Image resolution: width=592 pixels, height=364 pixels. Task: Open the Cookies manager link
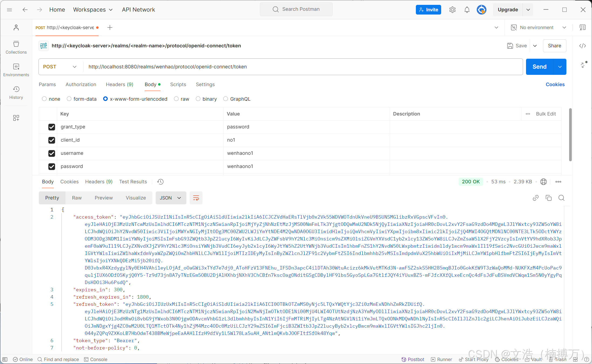click(x=555, y=84)
